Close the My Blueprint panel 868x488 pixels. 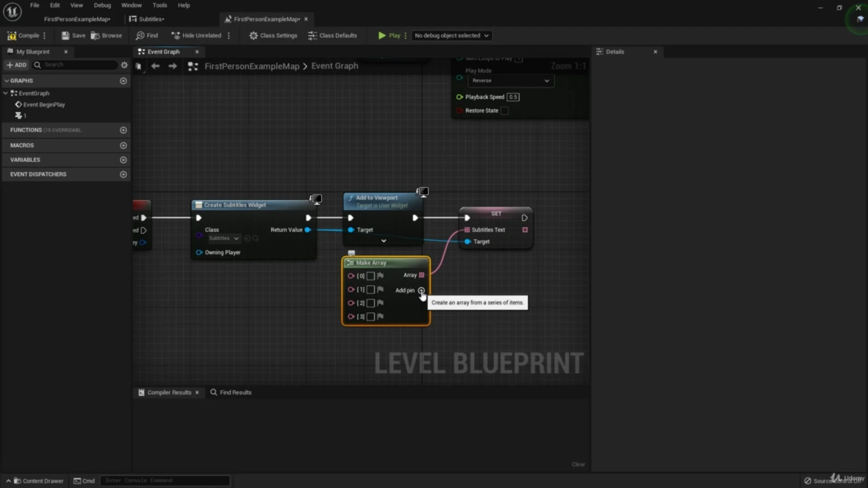[66, 52]
